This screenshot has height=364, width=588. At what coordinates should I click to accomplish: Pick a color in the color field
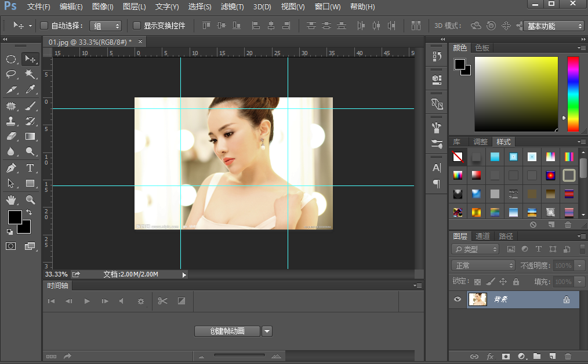tap(516, 94)
